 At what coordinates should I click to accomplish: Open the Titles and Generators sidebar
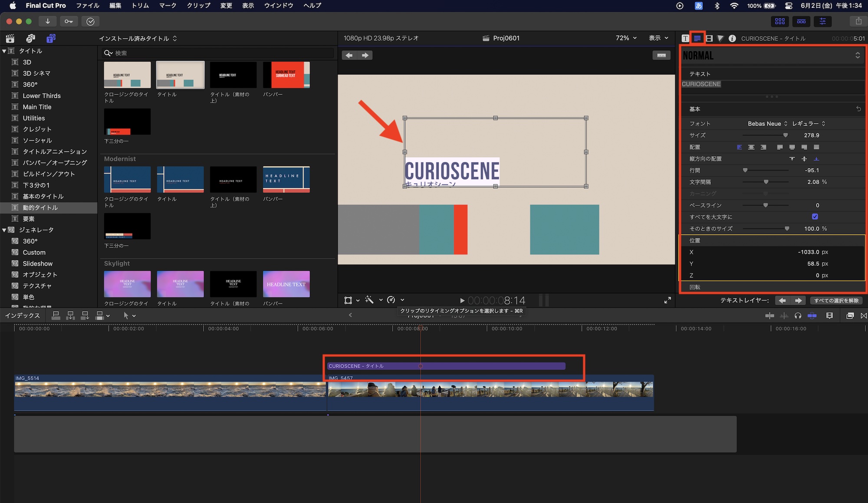tap(51, 39)
